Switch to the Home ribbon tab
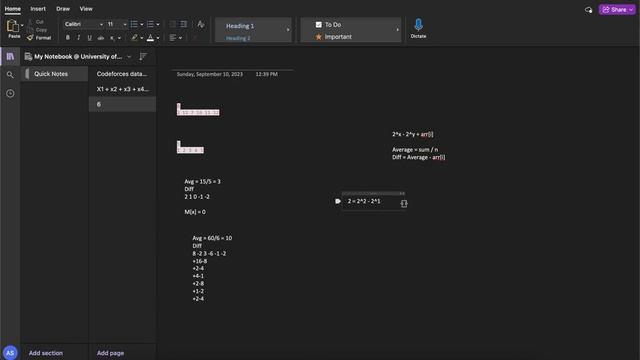 (13, 9)
